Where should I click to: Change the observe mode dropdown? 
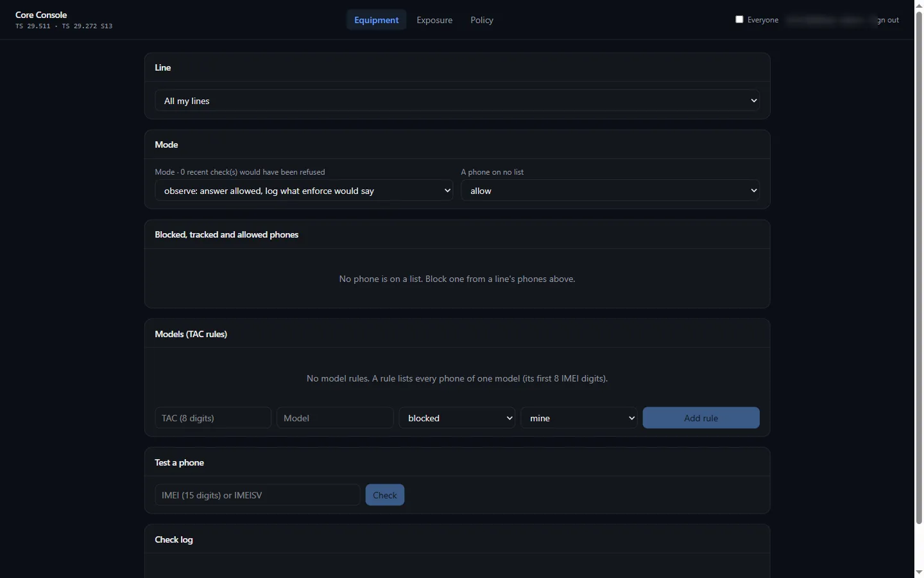[x=304, y=191]
